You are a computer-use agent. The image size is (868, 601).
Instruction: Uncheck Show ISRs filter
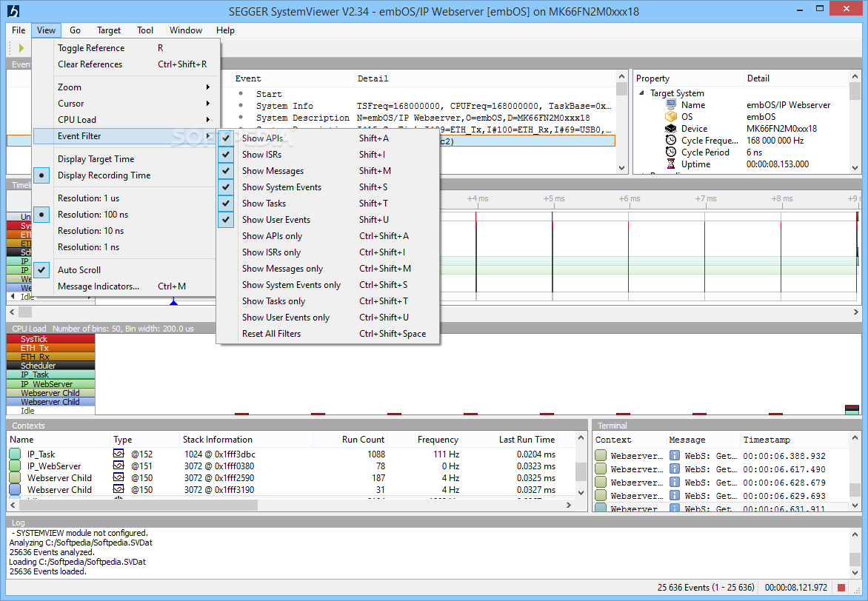(x=226, y=155)
